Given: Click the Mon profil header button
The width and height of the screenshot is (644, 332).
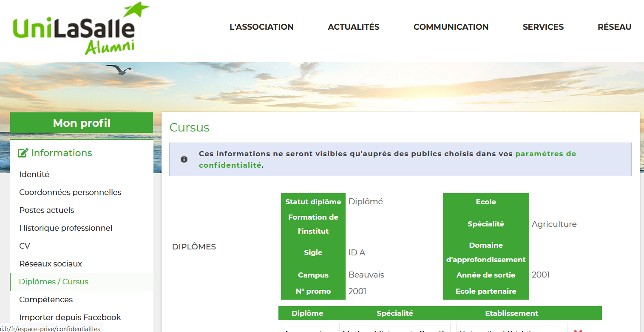Looking at the screenshot, I should [81, 123].
